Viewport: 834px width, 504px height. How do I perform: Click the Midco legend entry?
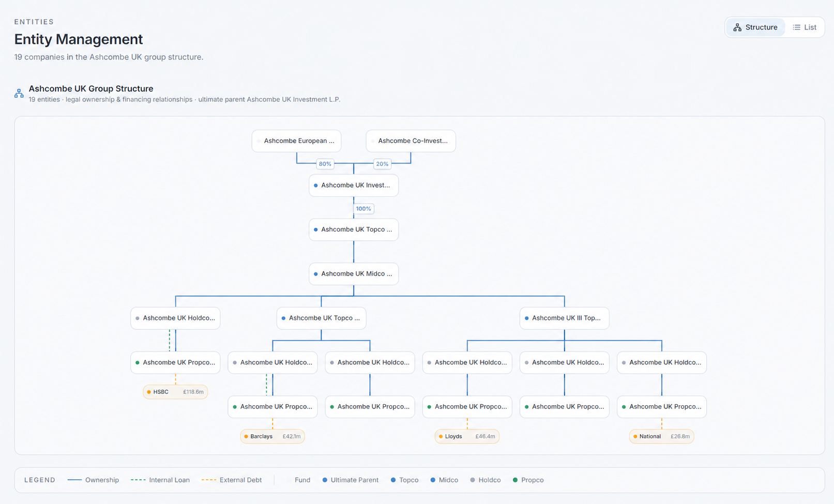tap(444, 480)
